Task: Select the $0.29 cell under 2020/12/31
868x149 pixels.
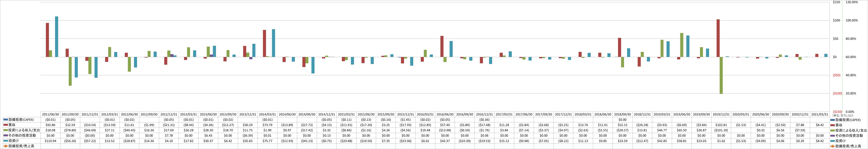Action: point(800,141)
